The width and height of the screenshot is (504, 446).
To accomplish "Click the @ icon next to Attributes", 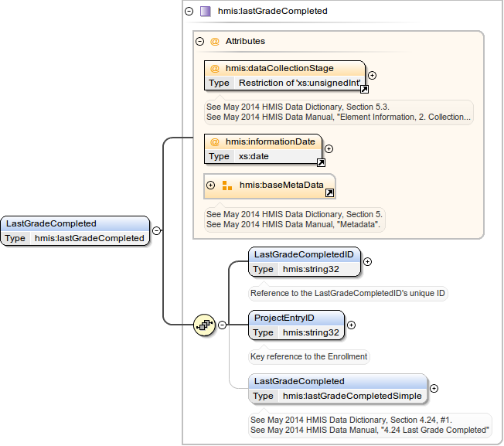I will 215,41.
